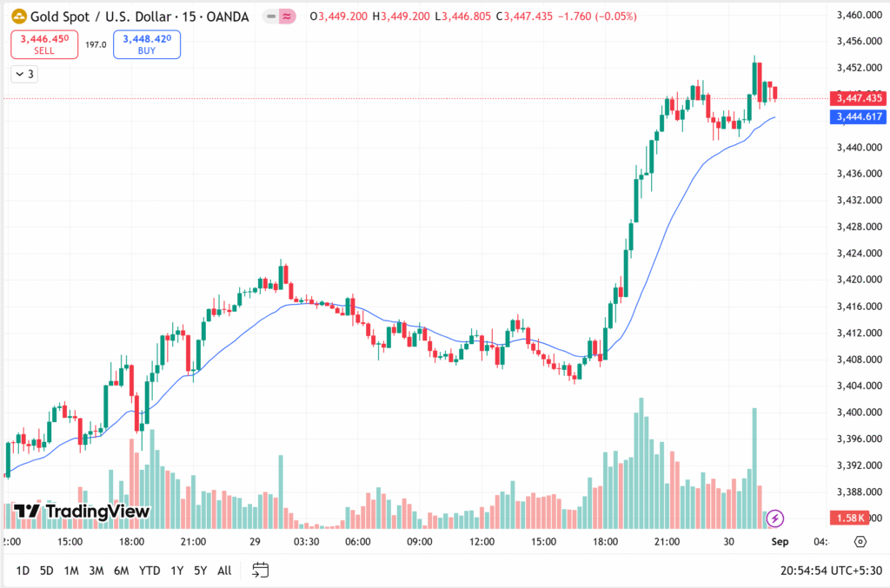Viewport: 890px width, 588px height.
Task: Show All available data range
Action: (x=224, y=571)
